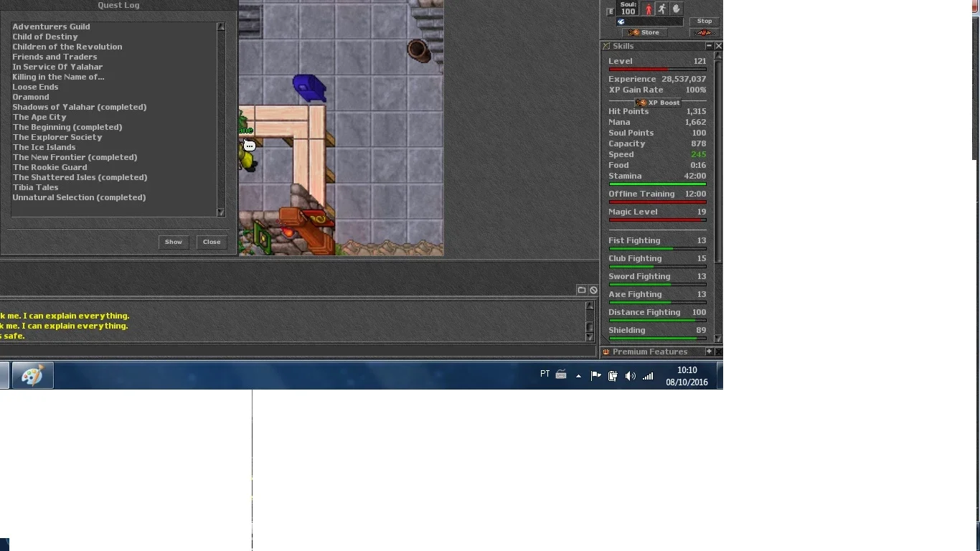Select the Children of the Revolution quest
Image resolution: width=980 pixels, height=551 pixels.
coord(67,47)
